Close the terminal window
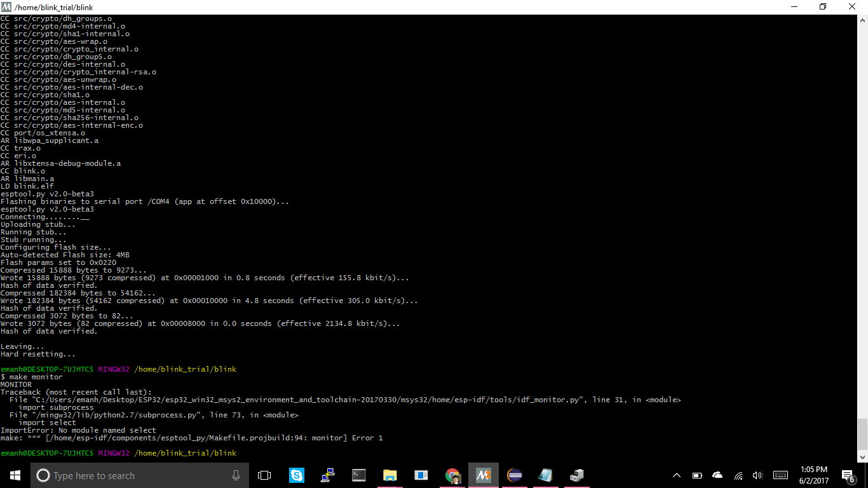The width and height of the screenshot is (868, 488). pos(853,7)
